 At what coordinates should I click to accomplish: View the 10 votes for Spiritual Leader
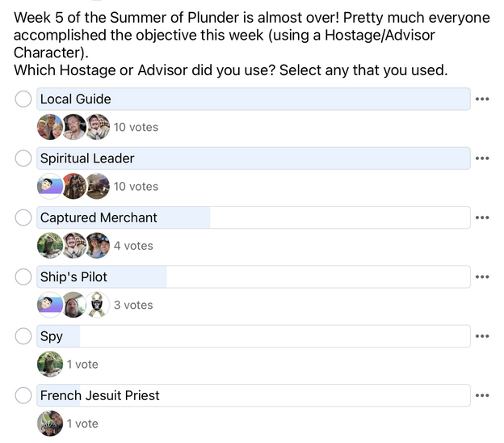136,186
